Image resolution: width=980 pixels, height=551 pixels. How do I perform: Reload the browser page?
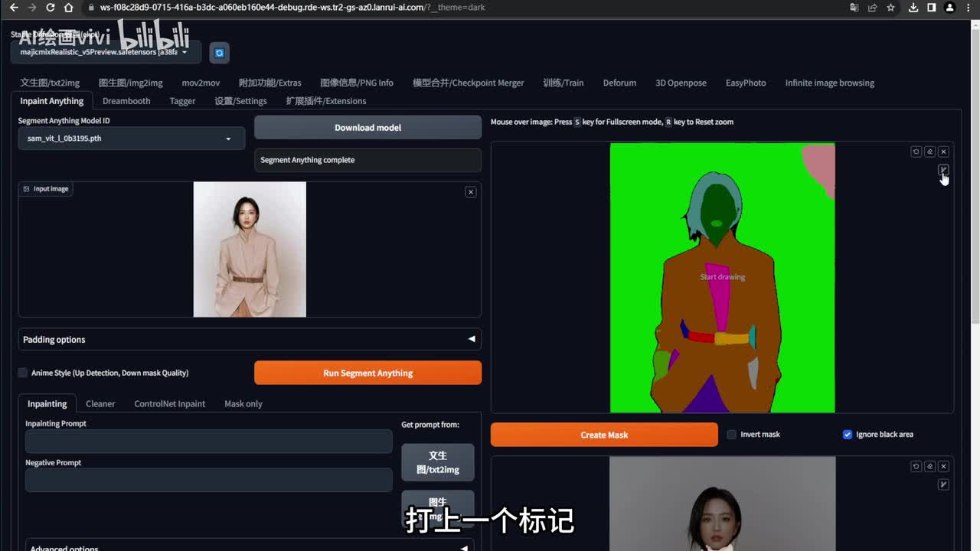tap(51, 8)
